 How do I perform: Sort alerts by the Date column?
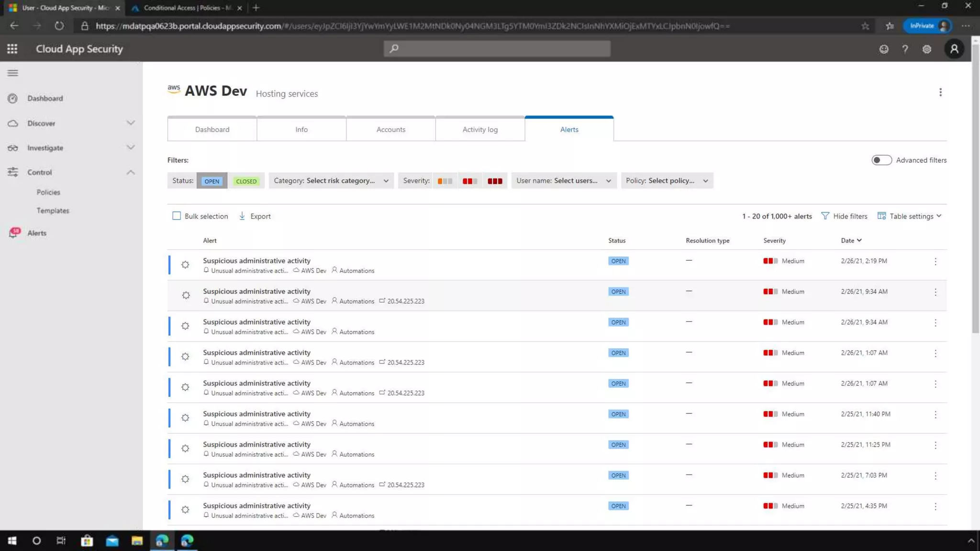click(x=851, y=241)
